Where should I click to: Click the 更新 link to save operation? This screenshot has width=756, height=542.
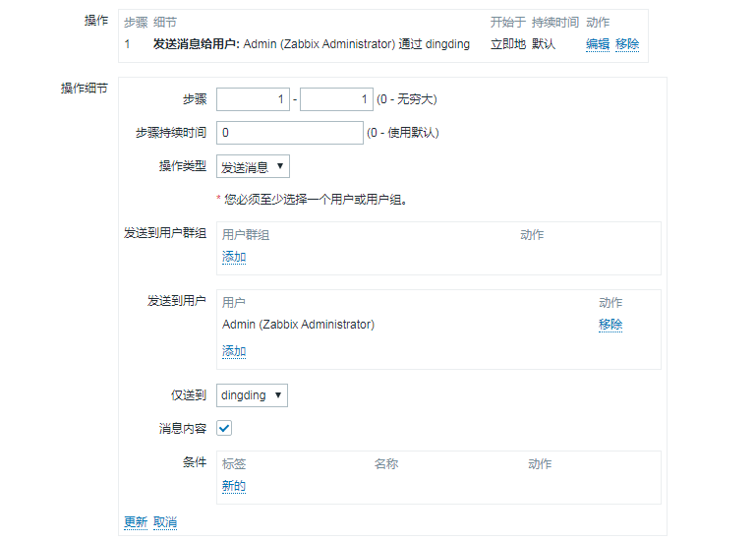(136, 521)
